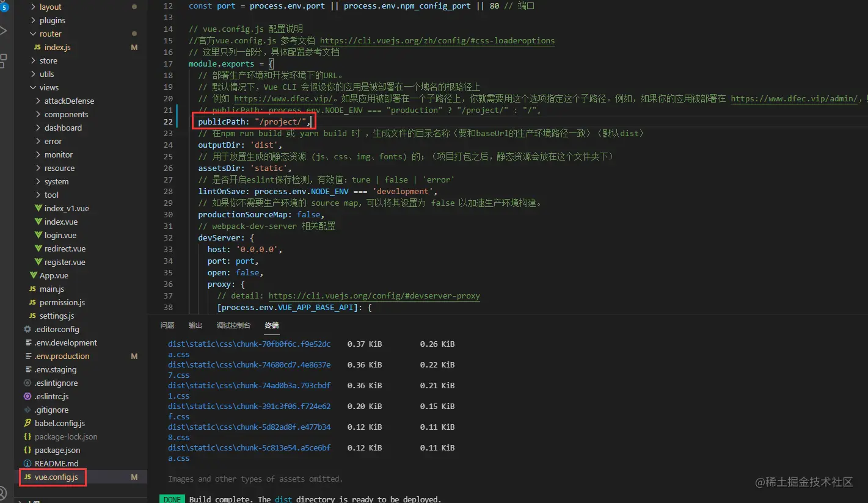
Task: Switch to the 输出 panel tab
Action: (195, 325)
